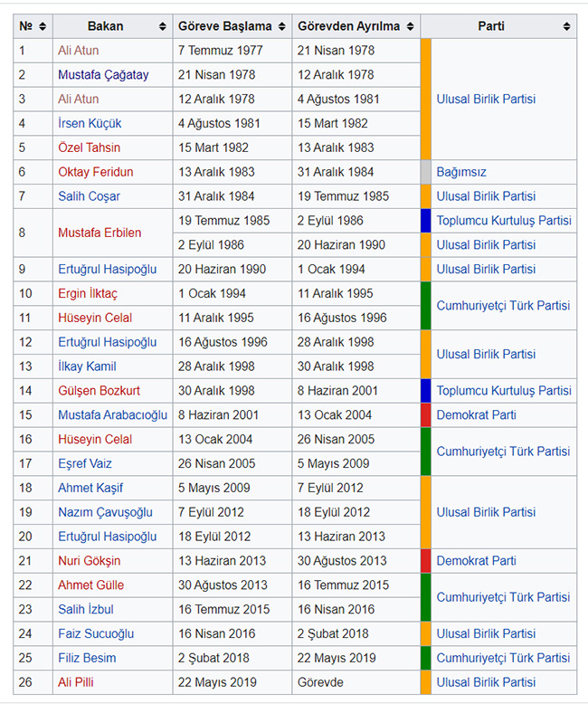588x704 pixels.
Task: Click green color bar in Filiz Besim row
Action: click(426, 658)
